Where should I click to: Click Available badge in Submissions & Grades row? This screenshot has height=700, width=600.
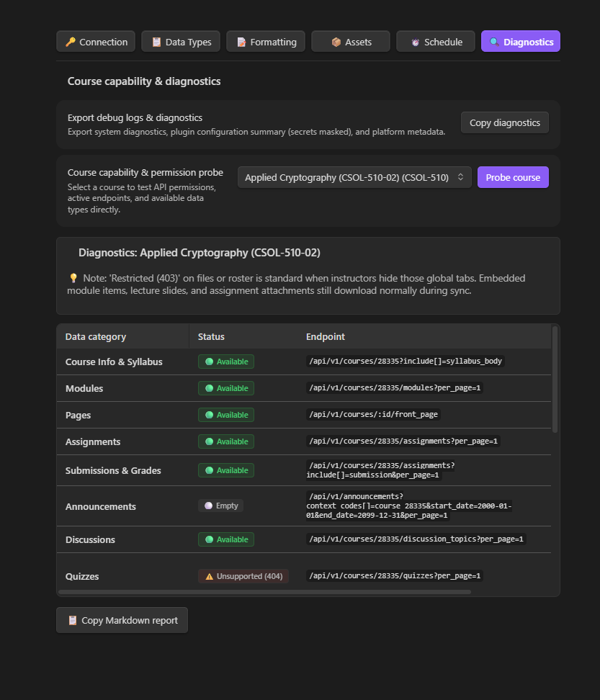tap(226, 470)
